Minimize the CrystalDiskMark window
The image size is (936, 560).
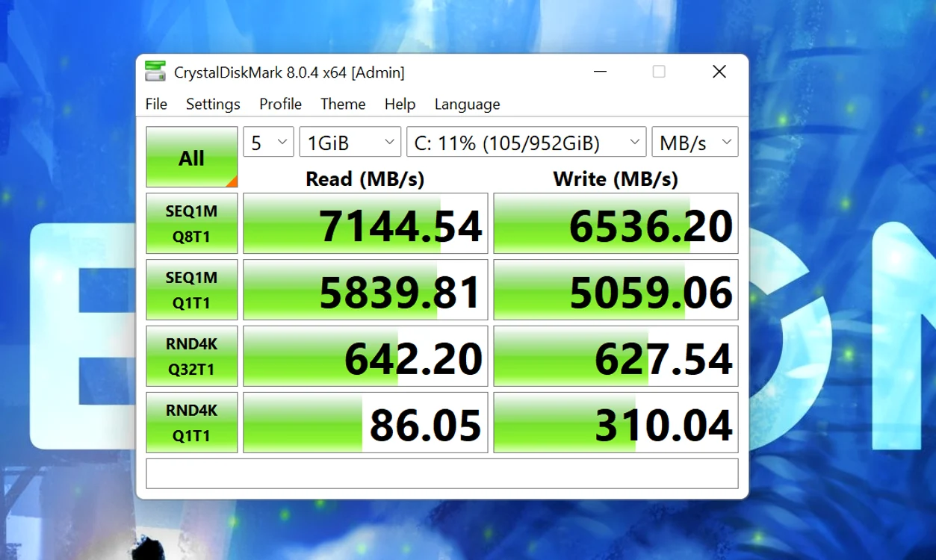coord(601,72)
